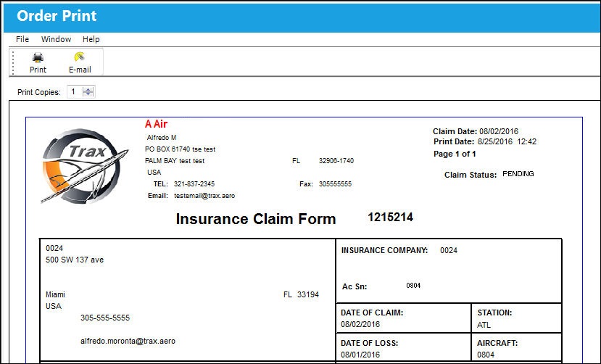This screenshot has width=601, height=364.
Task: Open the File menu
Action: (x=22, y=39)
